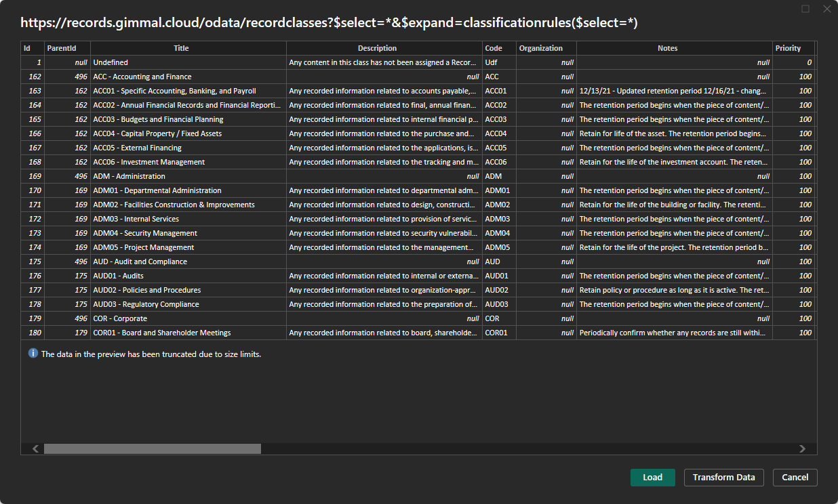Select the Title column header
The image size is (838, 504).
(x=181, y=48)
